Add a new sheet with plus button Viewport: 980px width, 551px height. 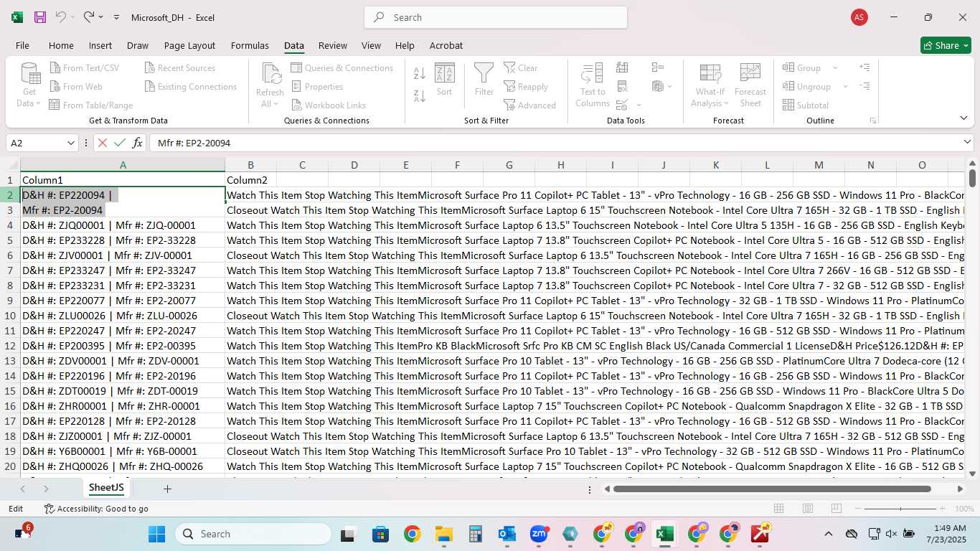(167, 489)
